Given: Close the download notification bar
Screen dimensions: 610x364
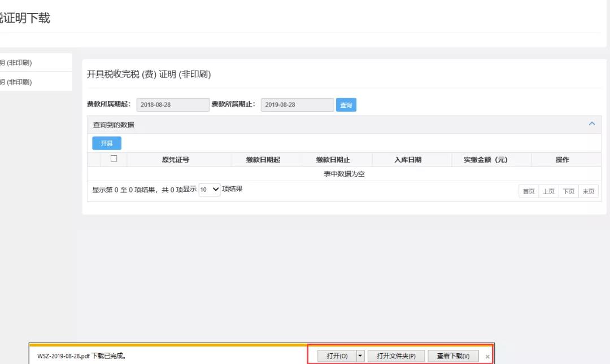Looking at the screenshot, I should (x=487, y=357).
